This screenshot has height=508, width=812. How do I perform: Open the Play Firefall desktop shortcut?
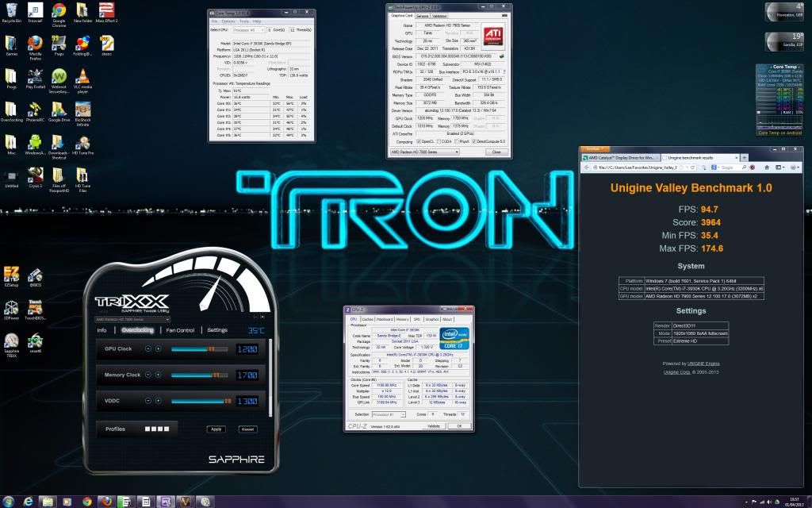click(x=35, y=79)
